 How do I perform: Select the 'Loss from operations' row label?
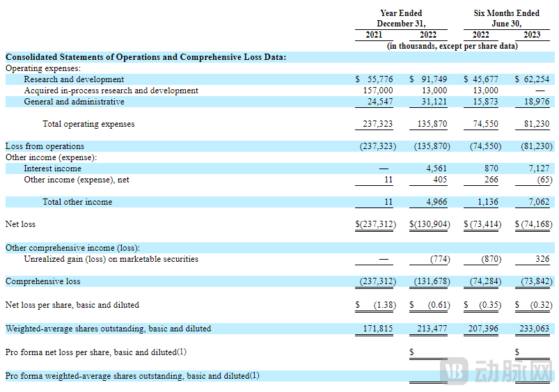(x=45, y=146)
